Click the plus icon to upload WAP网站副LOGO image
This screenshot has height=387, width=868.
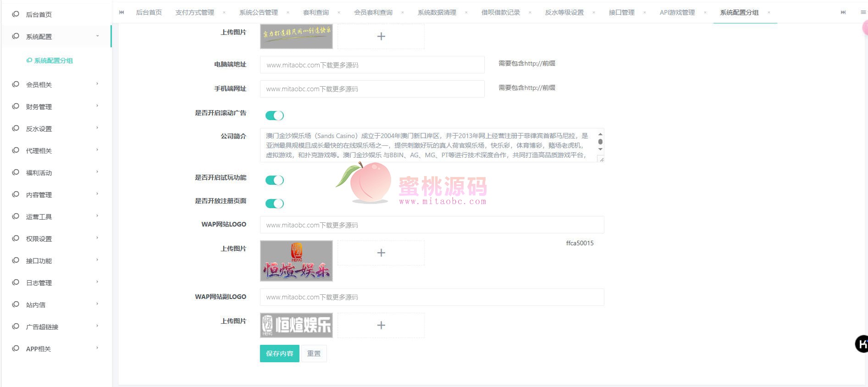pyautogui.click(x=381, y=325)
